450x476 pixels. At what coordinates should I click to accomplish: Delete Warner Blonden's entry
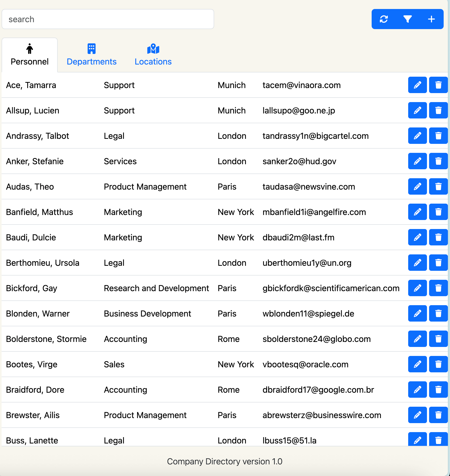438,313
